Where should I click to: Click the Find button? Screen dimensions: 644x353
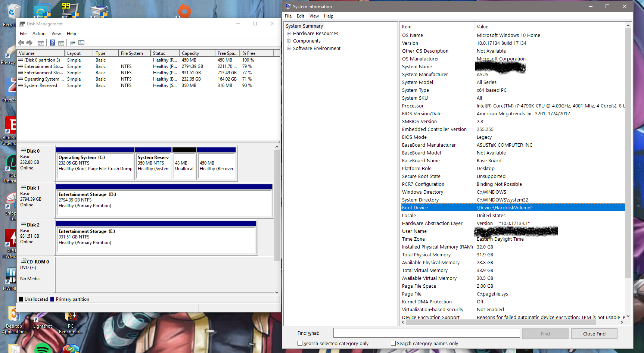pyautogui.click(x=545, y=334)
